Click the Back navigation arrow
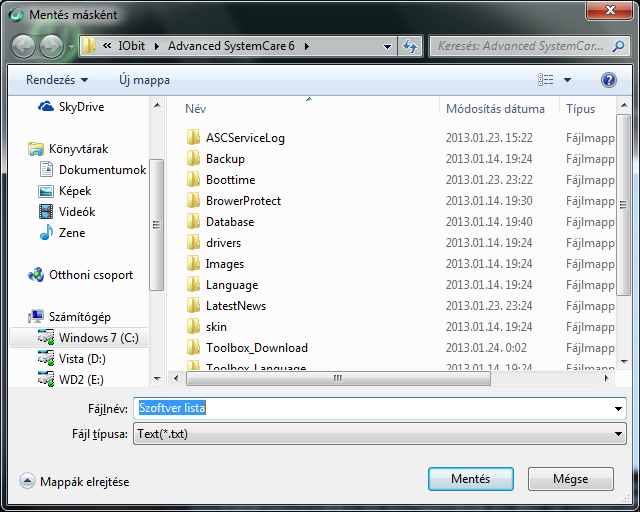Image resolution: width=640 pixels, height=512 pixels. click(x=23, y=46)
